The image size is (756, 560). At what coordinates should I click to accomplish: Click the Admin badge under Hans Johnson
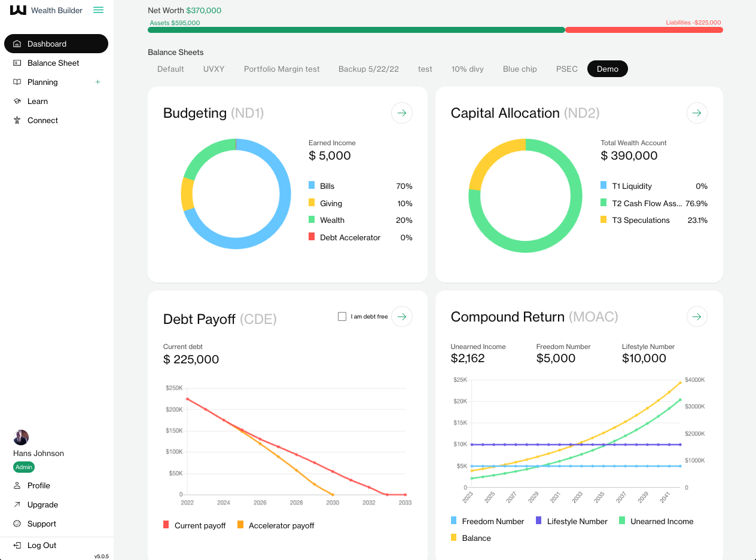click(x=23, y=467)
